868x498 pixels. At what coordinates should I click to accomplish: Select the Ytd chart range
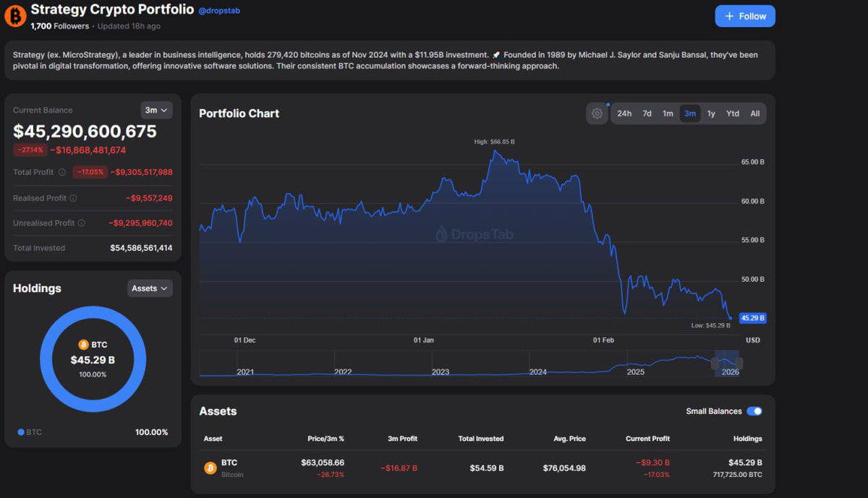[733, 113]
